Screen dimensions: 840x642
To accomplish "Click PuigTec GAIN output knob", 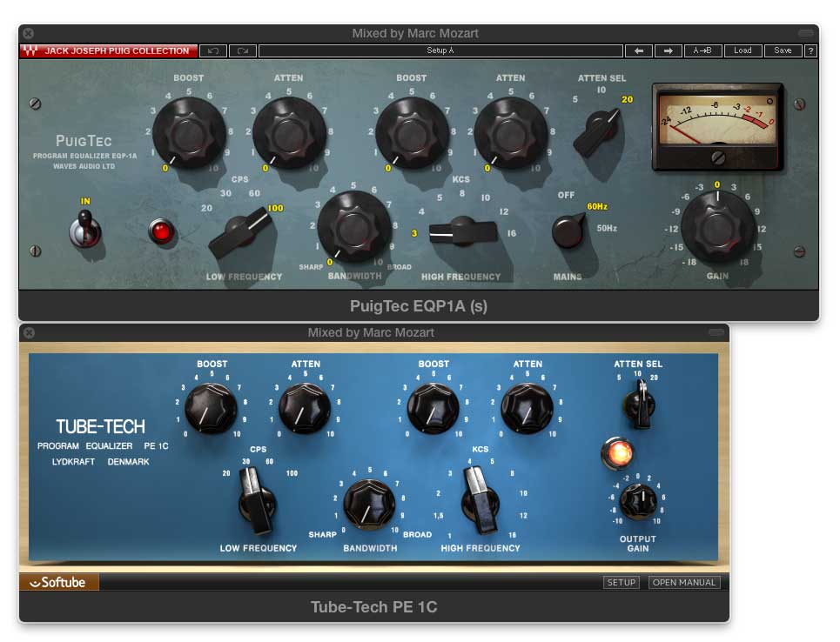I will pos(718,228).
